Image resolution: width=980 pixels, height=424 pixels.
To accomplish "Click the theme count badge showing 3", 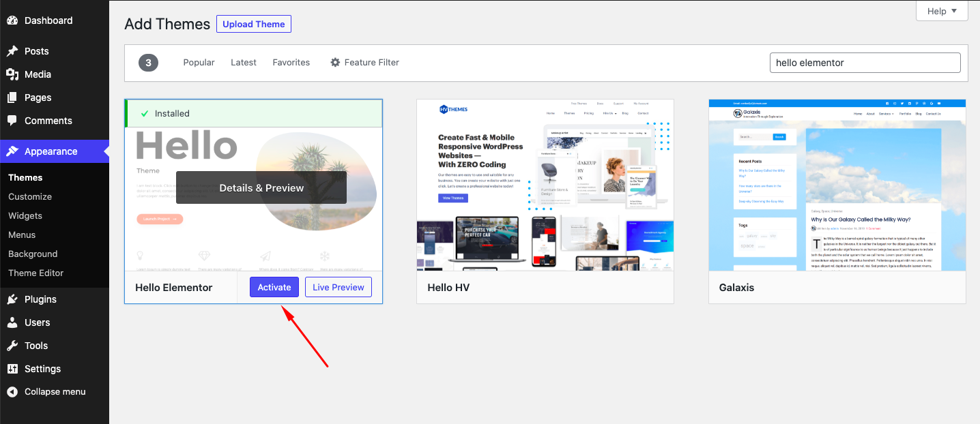I will point(148,63).
